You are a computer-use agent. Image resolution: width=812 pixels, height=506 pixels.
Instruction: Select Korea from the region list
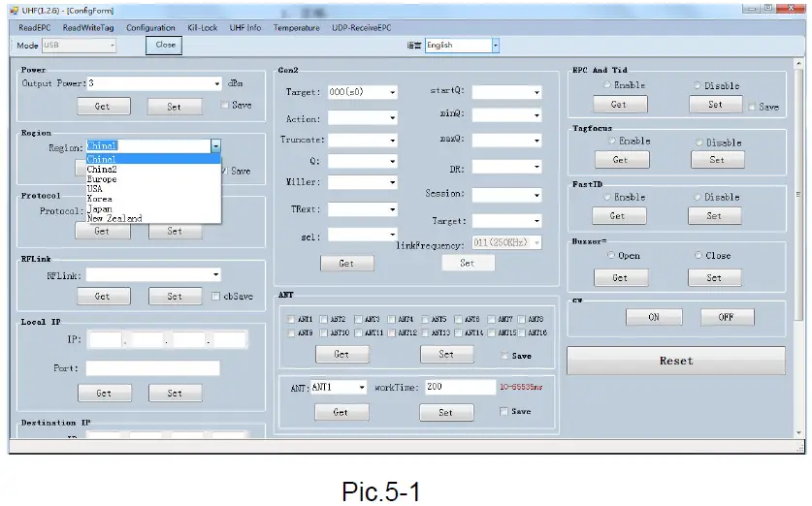tap(153, 199)
